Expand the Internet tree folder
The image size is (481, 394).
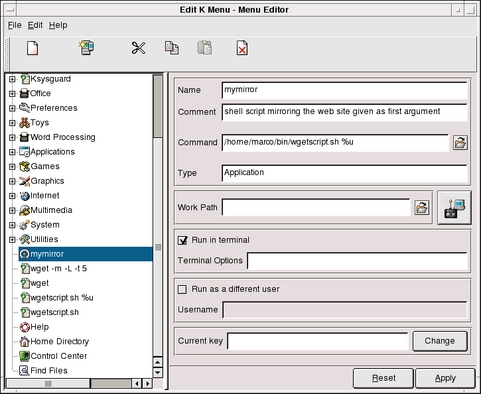tap(12, 196)
